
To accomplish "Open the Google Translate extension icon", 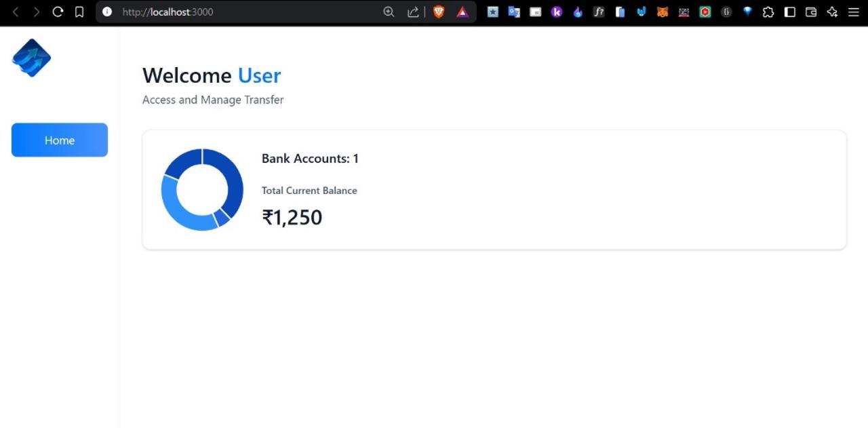I will [514, 12].
